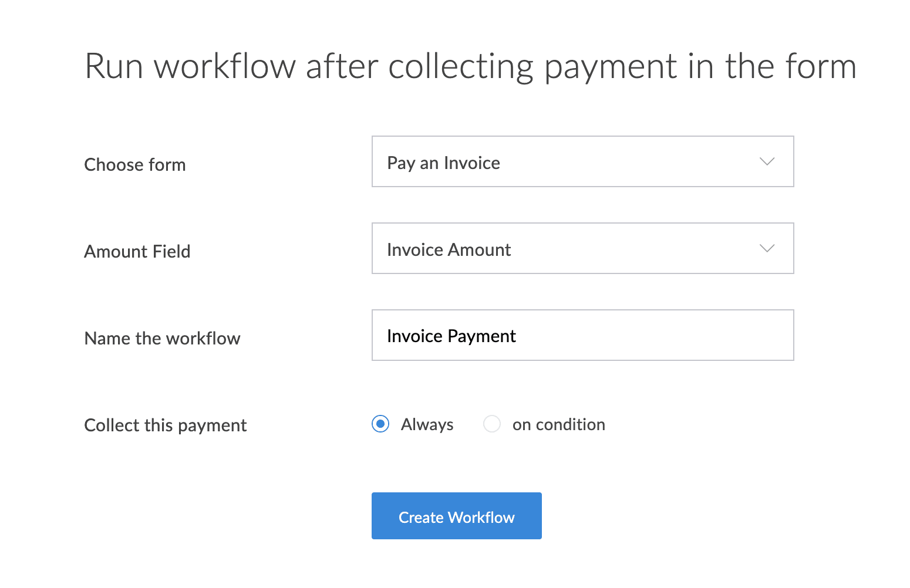Click the Choose form label

(135, 165)
